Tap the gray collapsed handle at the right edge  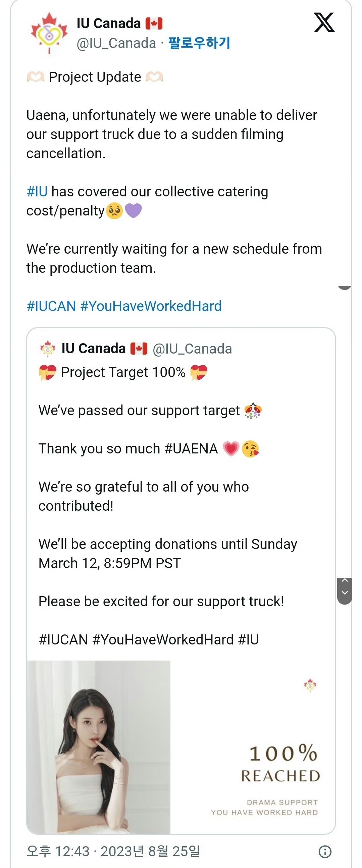tap(345, 288)
